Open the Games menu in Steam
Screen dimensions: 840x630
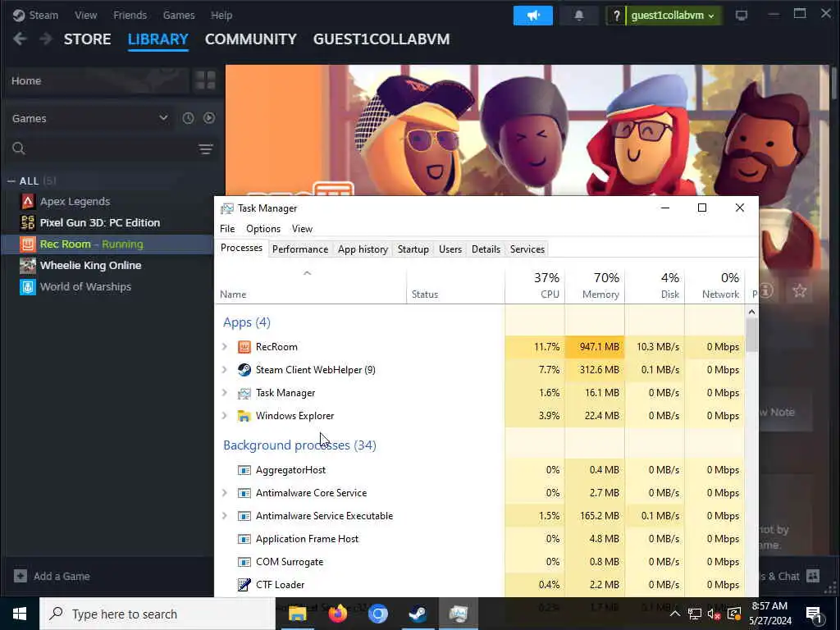179,15
